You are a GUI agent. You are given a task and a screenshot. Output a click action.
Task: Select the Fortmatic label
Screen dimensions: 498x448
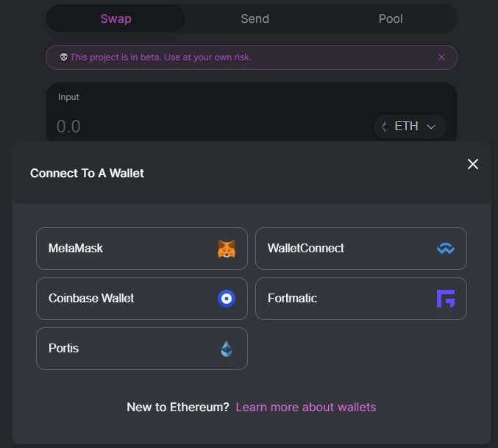[x=292, y=298]
